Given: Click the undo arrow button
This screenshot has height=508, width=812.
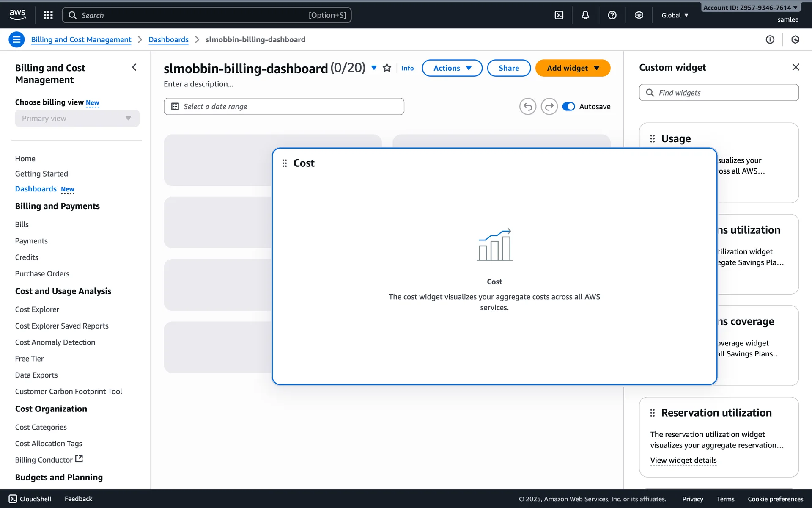Looking at the screenshot, I should [527, 107].
